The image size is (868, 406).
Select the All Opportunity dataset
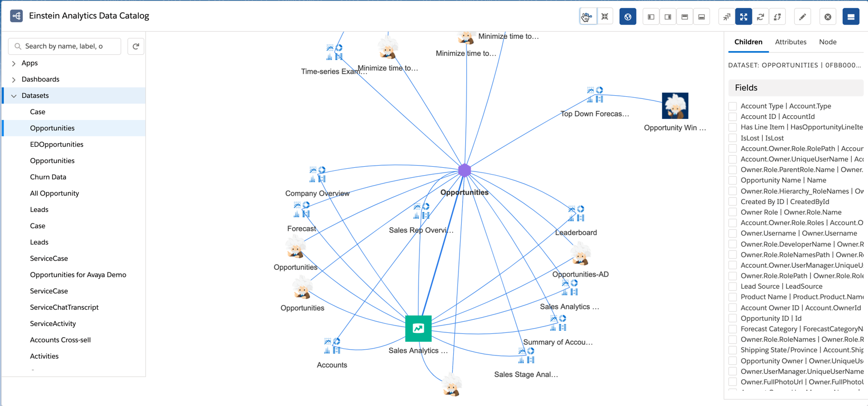click(54, 194)
